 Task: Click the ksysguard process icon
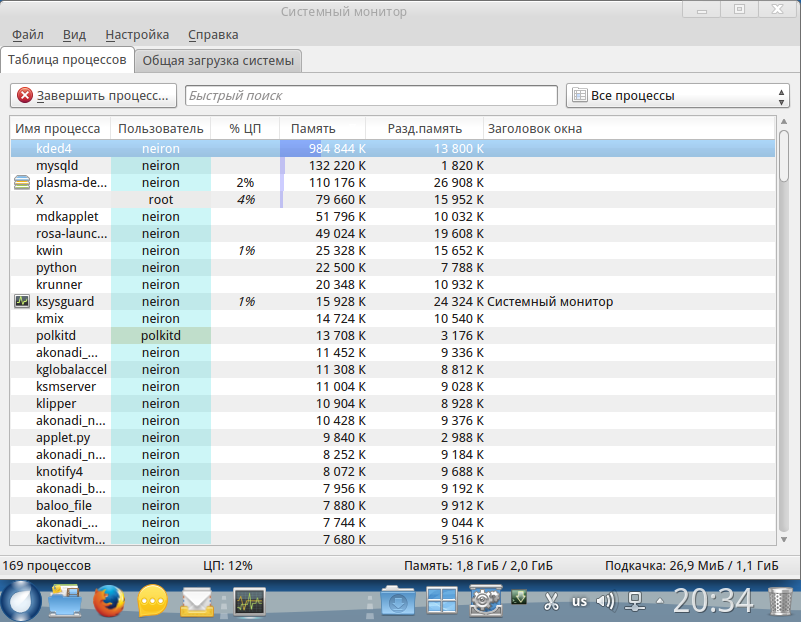click(x=21, y=301)
